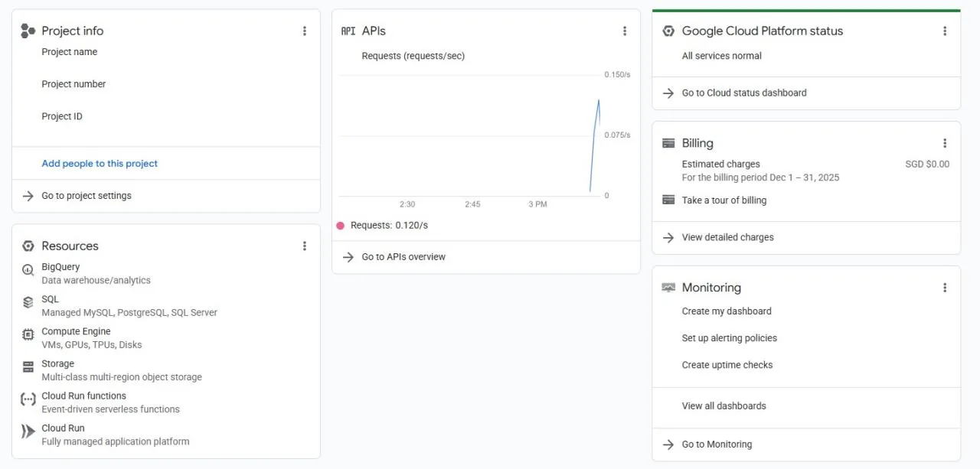Click the Cloud Run functions icon
The height and width of the screenshot is (469, 980).
click(x=28, y=399)
